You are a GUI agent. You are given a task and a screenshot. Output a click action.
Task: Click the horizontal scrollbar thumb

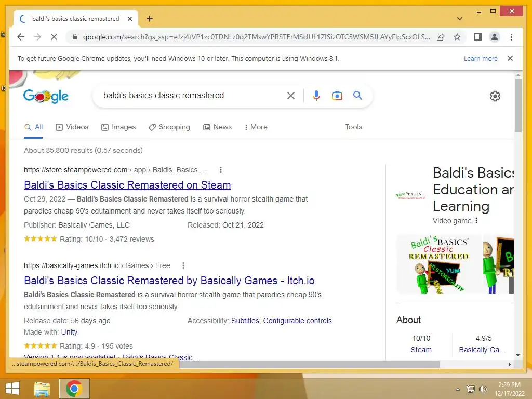point(310,364)
